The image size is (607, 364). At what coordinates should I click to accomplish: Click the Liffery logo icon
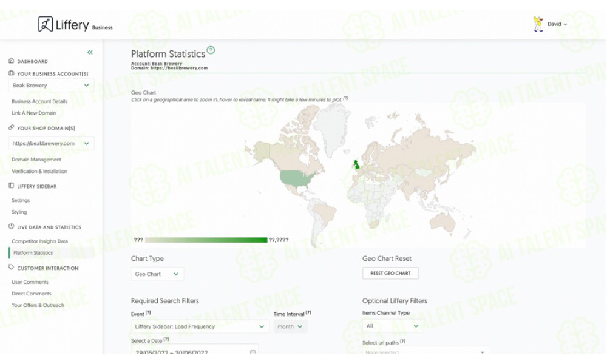[x=46, y=24]
